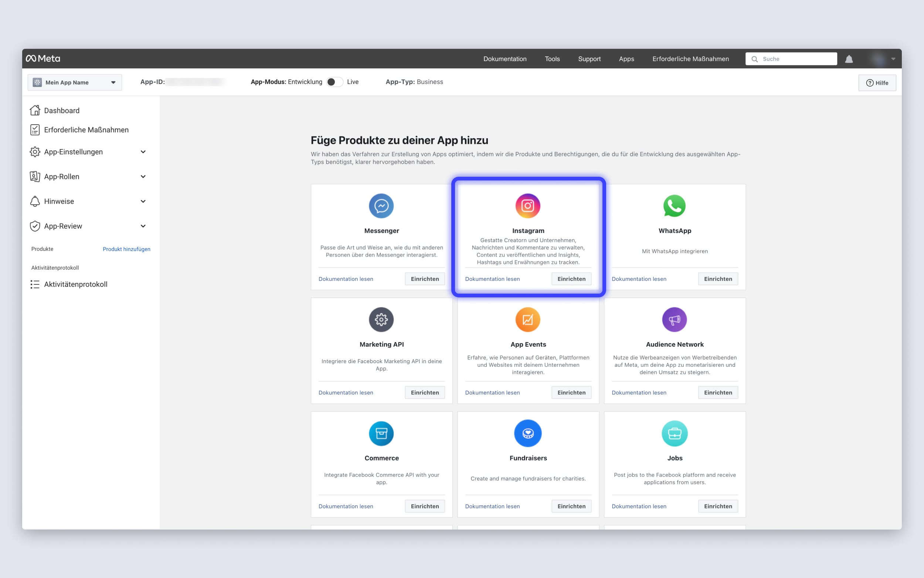Toggle App-Modus from Entwicklung to Live
This screenshot has height=578, width=924.
pos(334,82)
